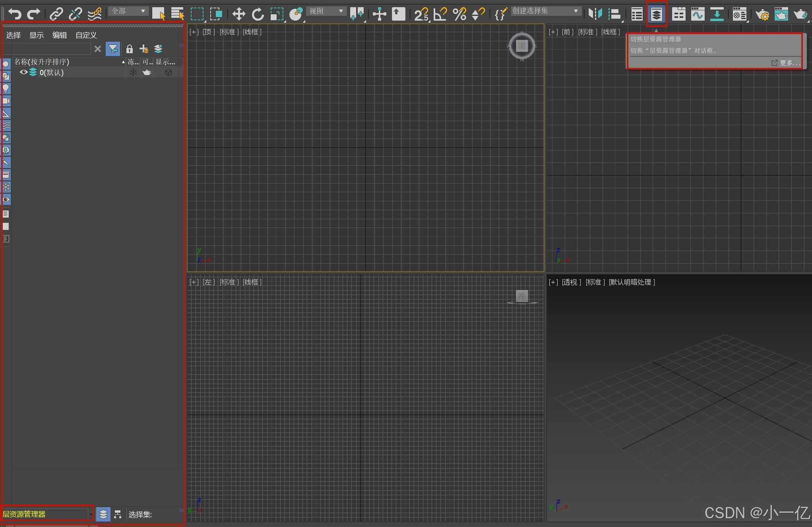Open the [+] menu of 透视 viewport
The image size is (812, 527).
tap(553, 282)
